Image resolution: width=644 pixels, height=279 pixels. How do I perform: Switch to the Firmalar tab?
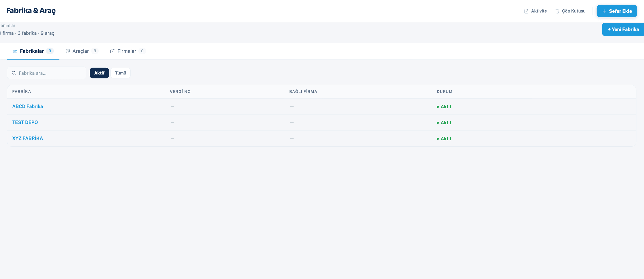128,51
